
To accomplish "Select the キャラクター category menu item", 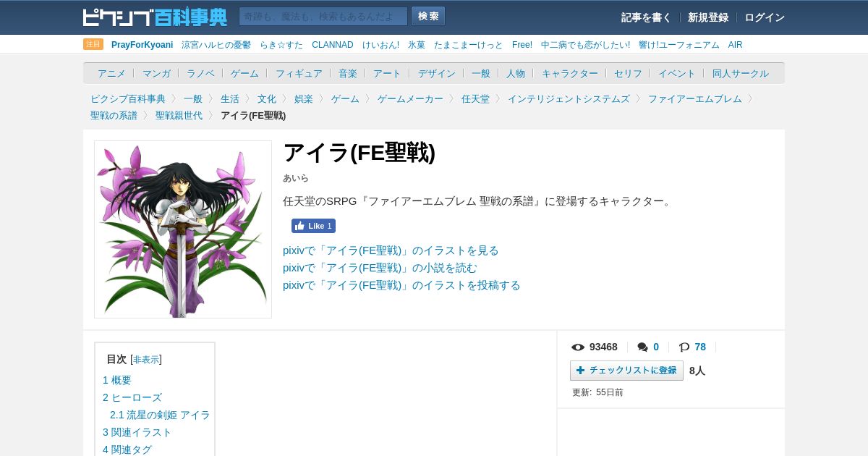I will 570,73.
